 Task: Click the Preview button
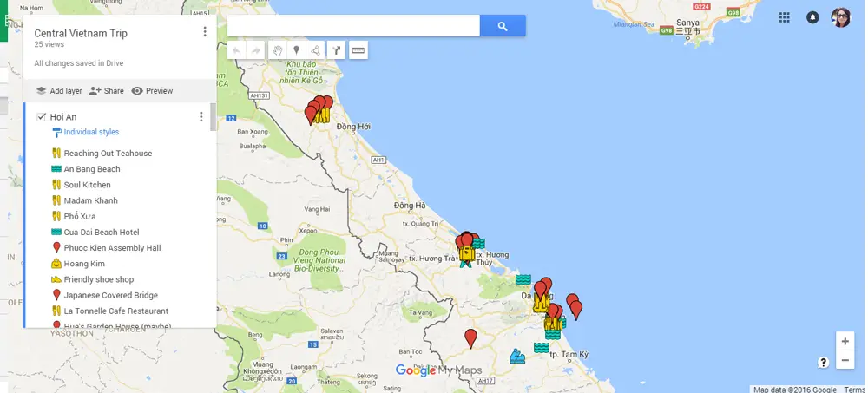coord(152,91)
